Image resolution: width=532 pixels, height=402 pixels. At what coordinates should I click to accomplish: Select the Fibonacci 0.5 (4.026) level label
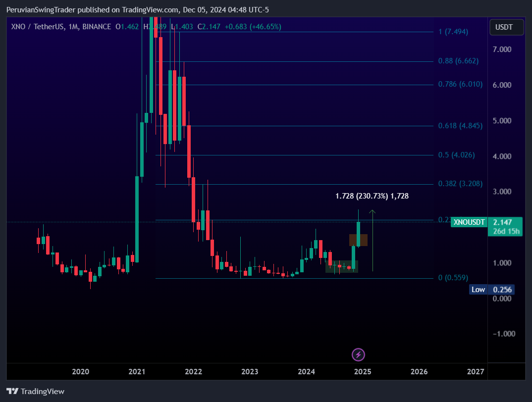click(x=456, y=154)
